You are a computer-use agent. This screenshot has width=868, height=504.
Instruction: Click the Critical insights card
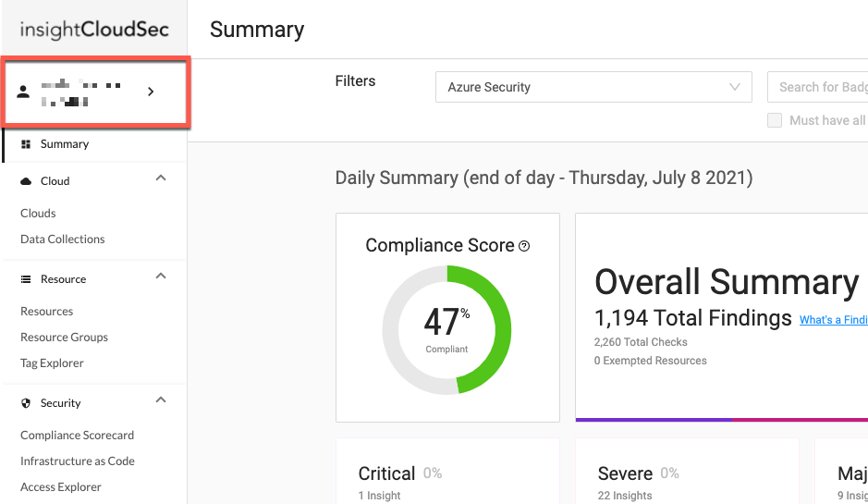(447, 472)
